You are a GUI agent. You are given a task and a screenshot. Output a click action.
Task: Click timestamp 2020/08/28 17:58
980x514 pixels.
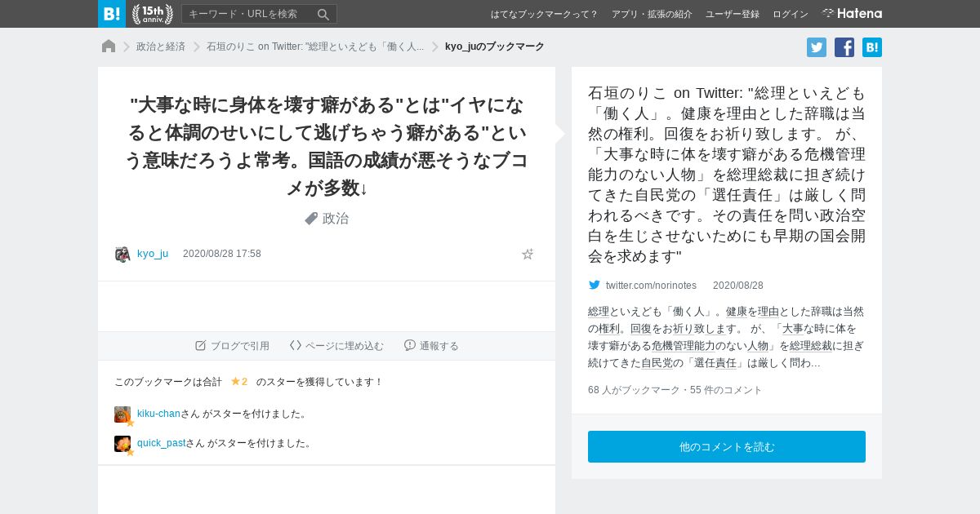click(222, 254)
